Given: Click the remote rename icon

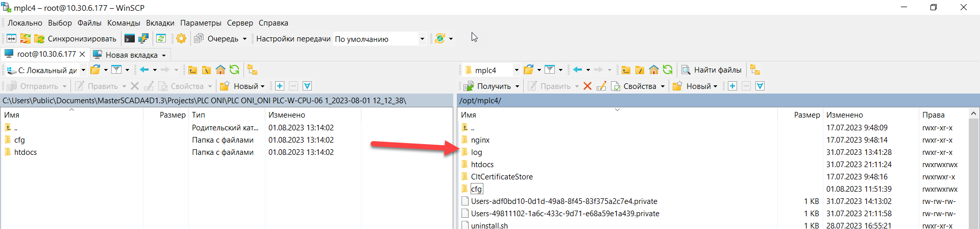Looking at the screenshot, I should coord(602,86).
